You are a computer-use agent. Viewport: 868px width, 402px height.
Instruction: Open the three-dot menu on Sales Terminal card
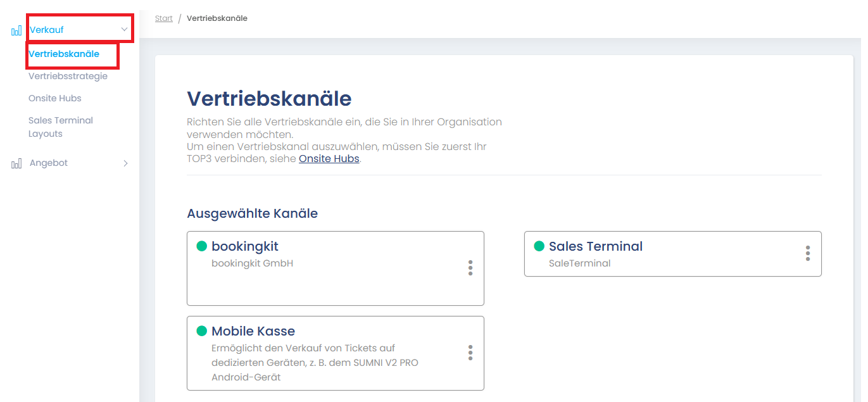point(807,253)
